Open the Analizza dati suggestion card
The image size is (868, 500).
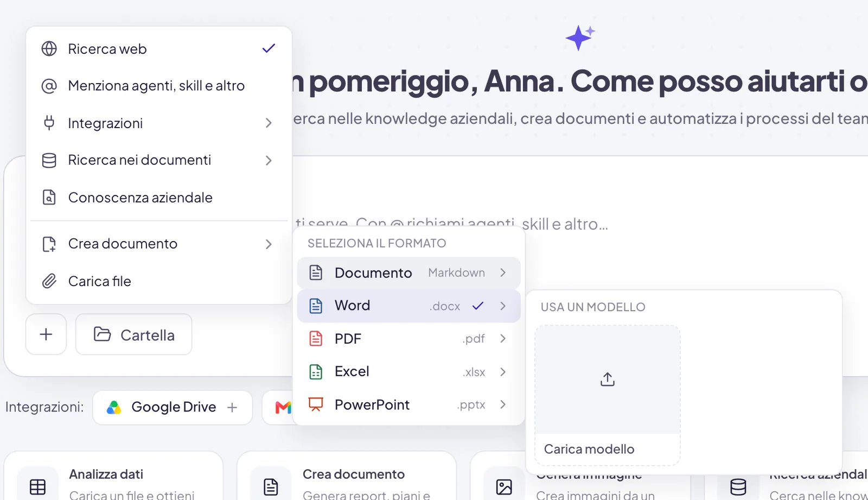pos(113,477)
